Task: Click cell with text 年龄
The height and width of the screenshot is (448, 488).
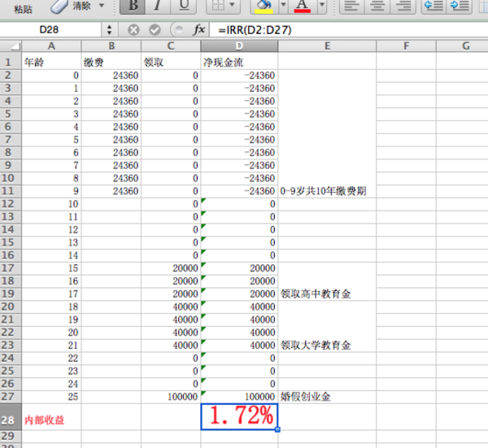Action: click(x=51, y=63)
